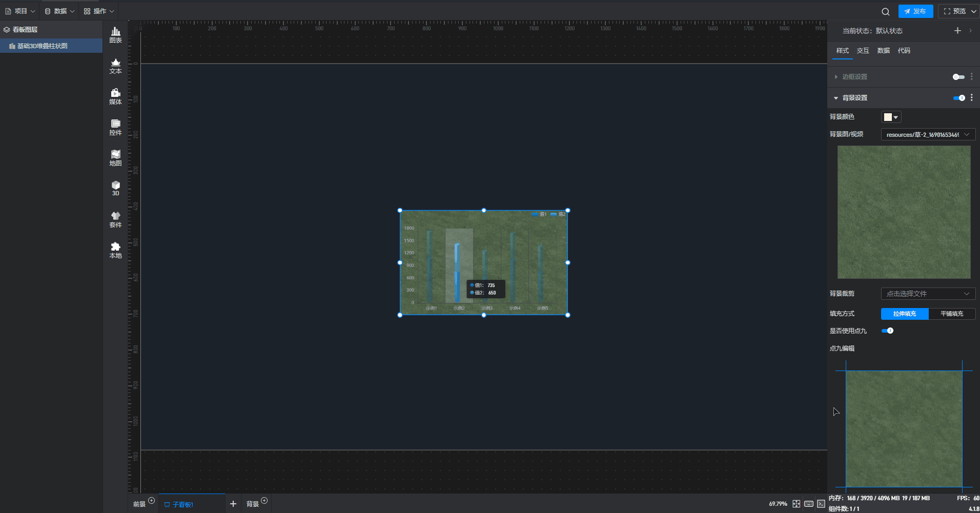
Task: Open the 媒体 media components icon
Action: 115,96
